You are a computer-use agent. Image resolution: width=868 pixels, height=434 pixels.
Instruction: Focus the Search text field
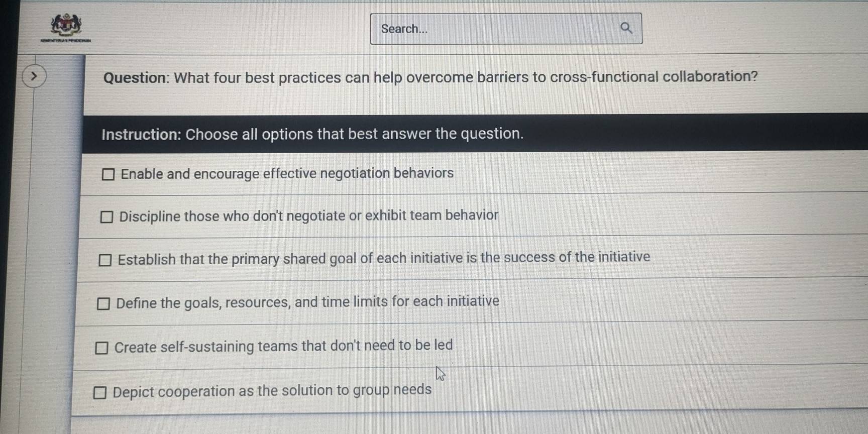pos(495,29)
